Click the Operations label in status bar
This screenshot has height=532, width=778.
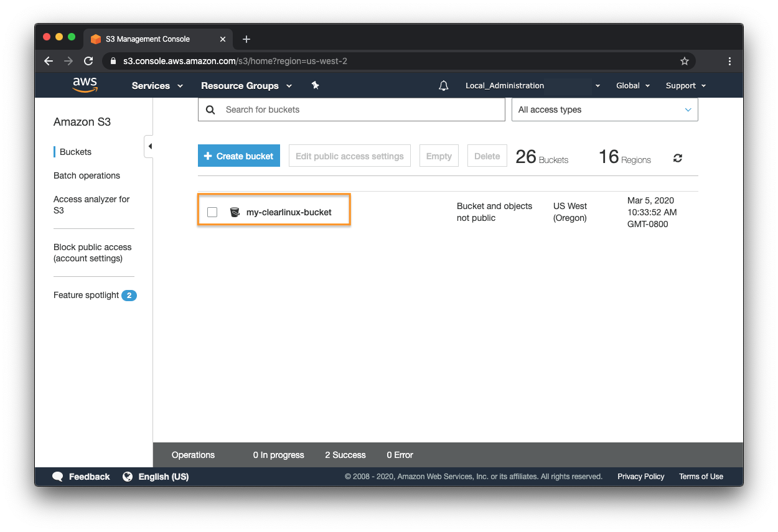click(x=193, y=455)
